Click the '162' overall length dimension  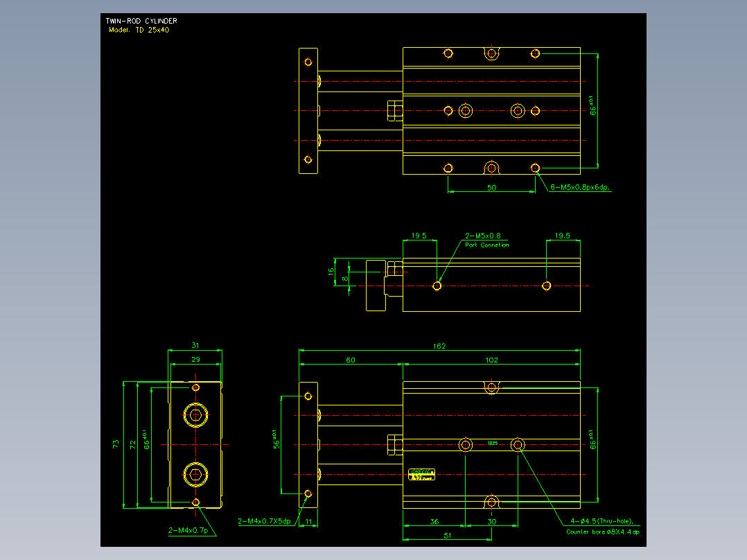tap(439, 346)
